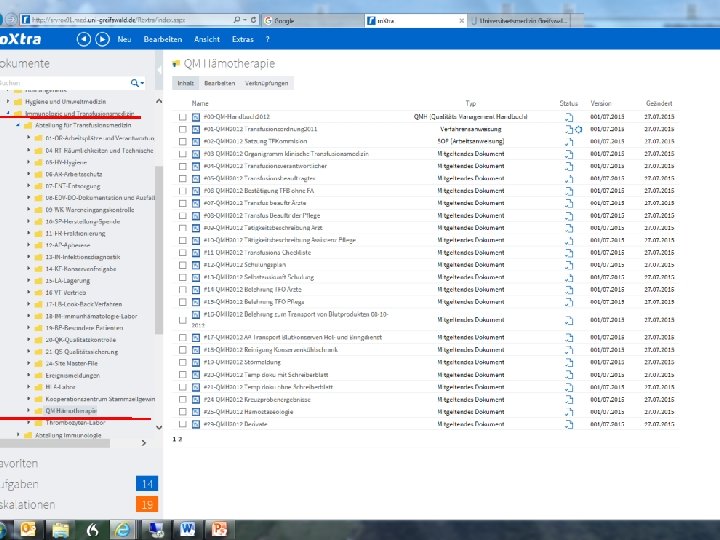Open document icon of #19 Störmeldung
This screenshot has height=540, width=720.
coord(196,362)
